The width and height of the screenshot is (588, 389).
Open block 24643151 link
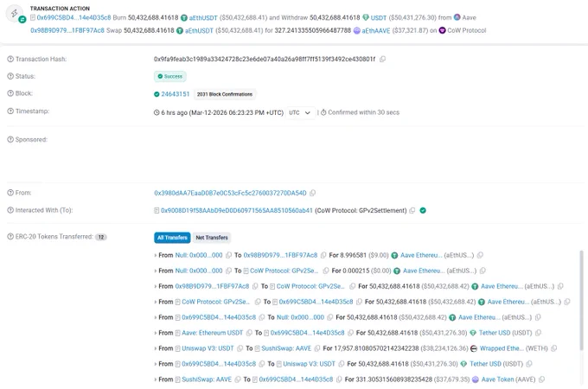coord(176,94)
